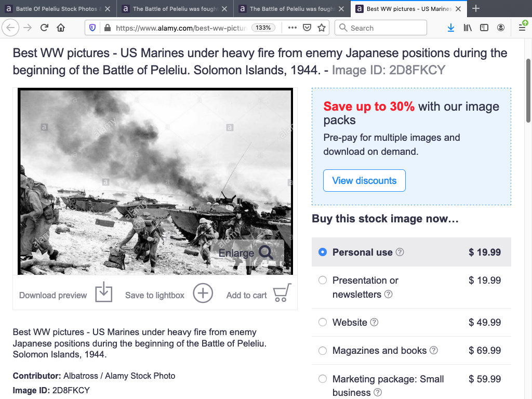Viewport: 532px width, 399px height.
Task: Click the browser reload button
Action: point(44,28)
